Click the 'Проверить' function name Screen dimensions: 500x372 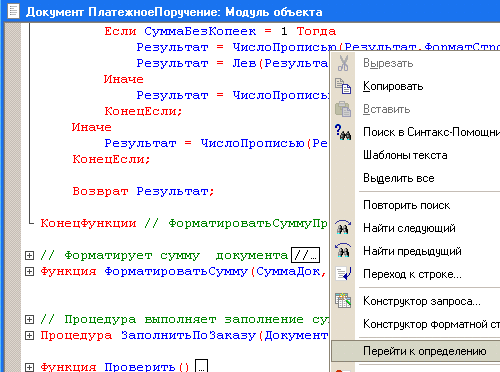pyautogui.click(x=140, y=367)
